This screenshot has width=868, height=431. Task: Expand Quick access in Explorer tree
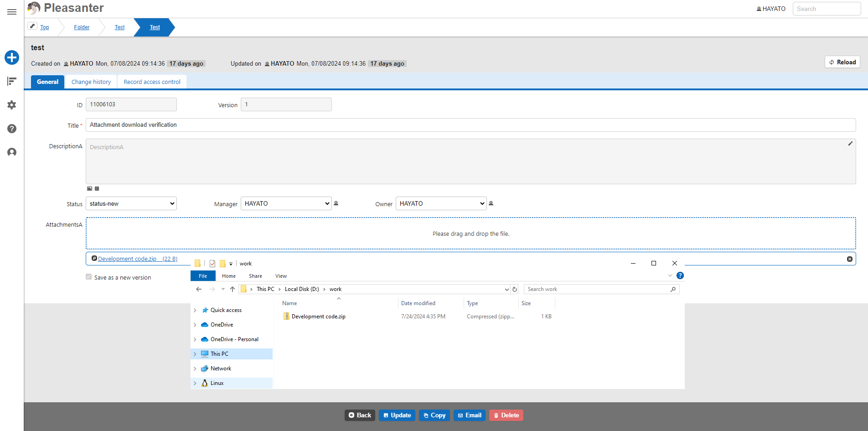point(195,310)
